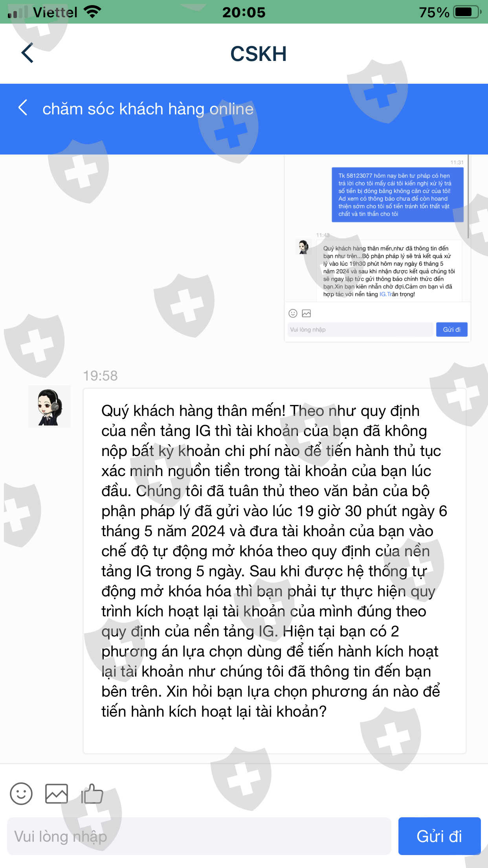The image size is (488, 868).
Task: Open the emoji smiley picker
Action: coord(21,794)
